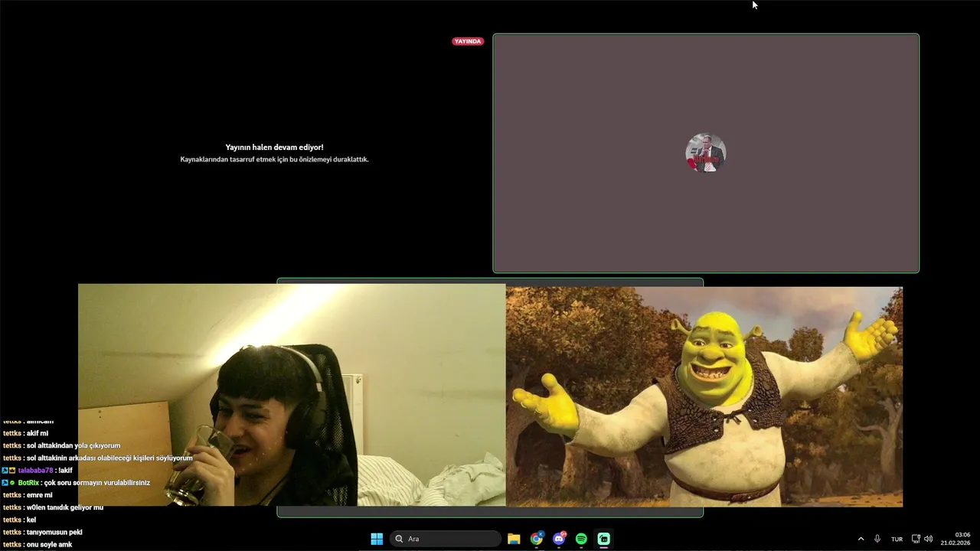Open the Windows Start menu
This screenshot has width=980, height=551.
tap(377, 539)
